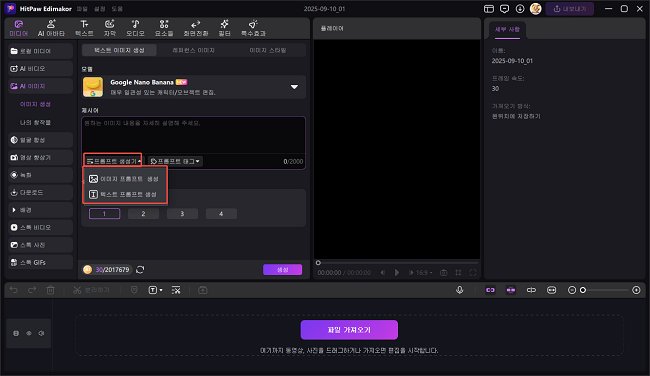Click the credits coin counter 30/2017679
The image size is (650, 376).
tap(107, 269)
